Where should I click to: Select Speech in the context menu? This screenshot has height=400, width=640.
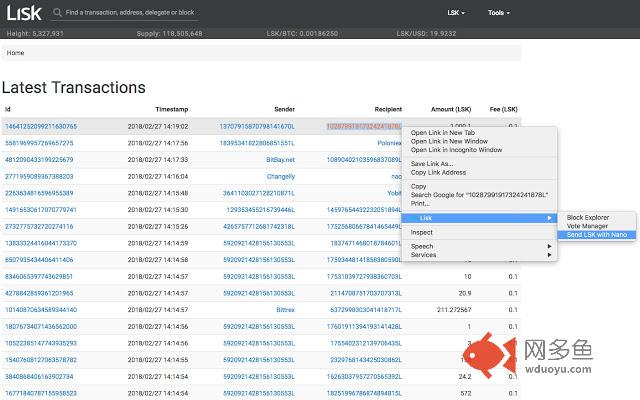[x=422, y=246]
